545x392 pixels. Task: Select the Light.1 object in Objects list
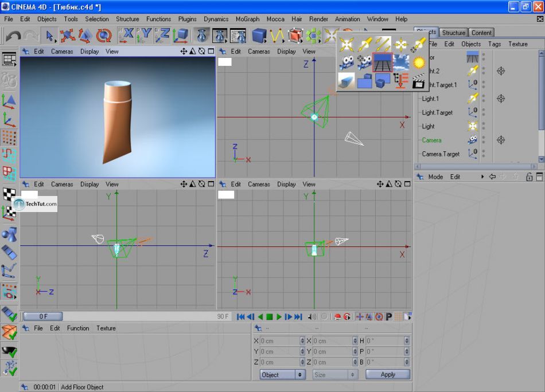[430, 99]
